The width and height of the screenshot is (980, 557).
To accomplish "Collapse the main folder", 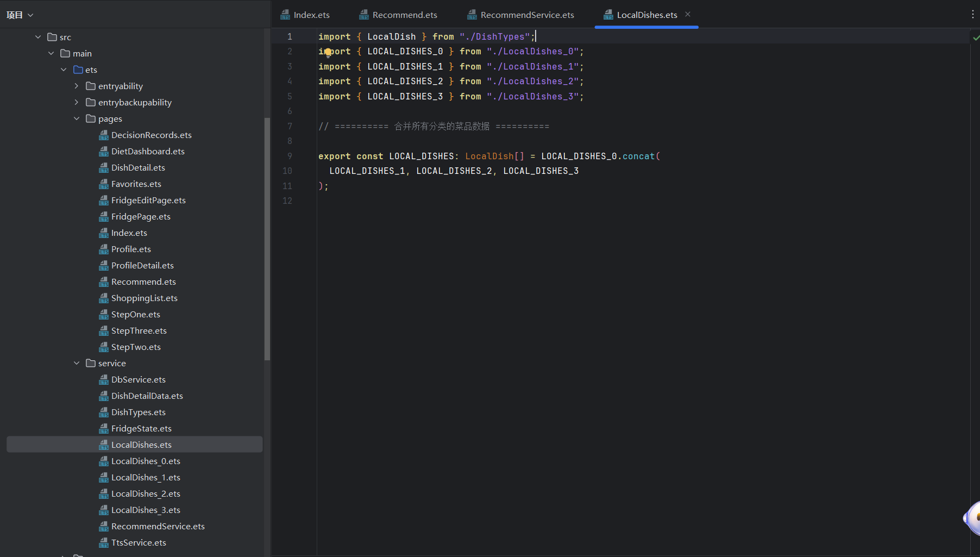I will 51,53.
